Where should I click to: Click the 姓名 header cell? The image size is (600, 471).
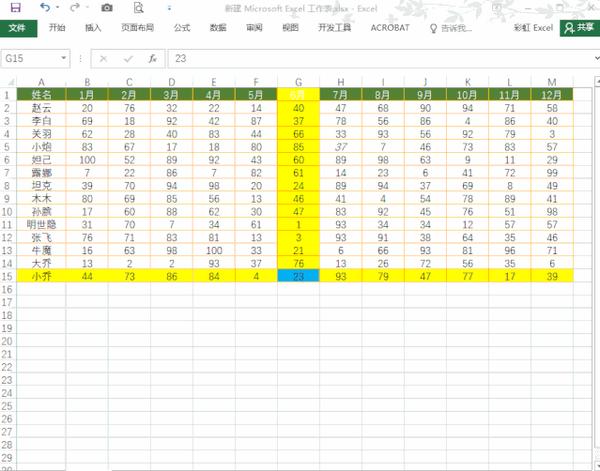[x=41, y=95]
